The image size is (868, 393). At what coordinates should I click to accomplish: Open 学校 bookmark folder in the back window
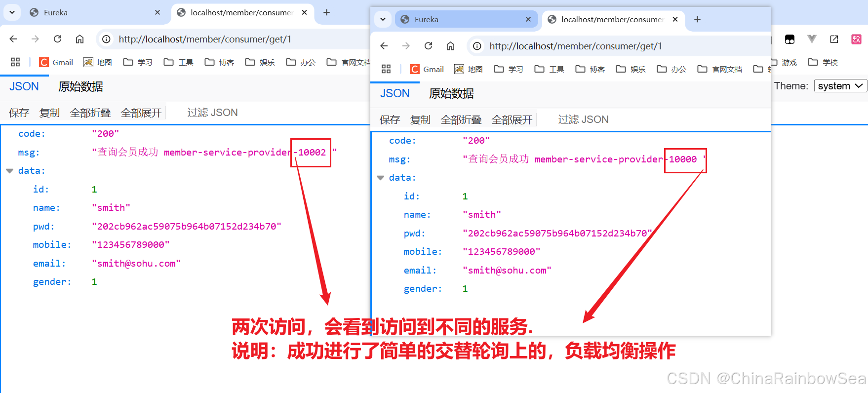point(823,62)
